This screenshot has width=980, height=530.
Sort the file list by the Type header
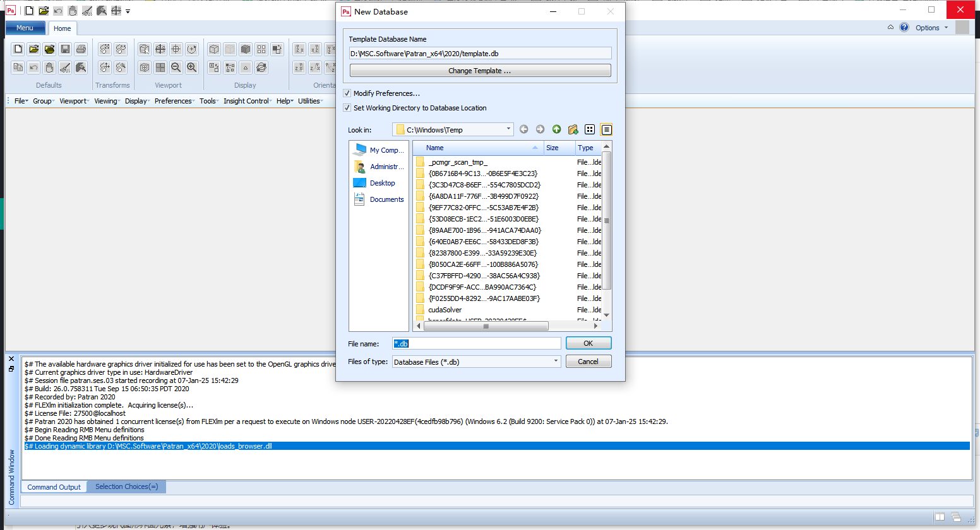(589, 148)
